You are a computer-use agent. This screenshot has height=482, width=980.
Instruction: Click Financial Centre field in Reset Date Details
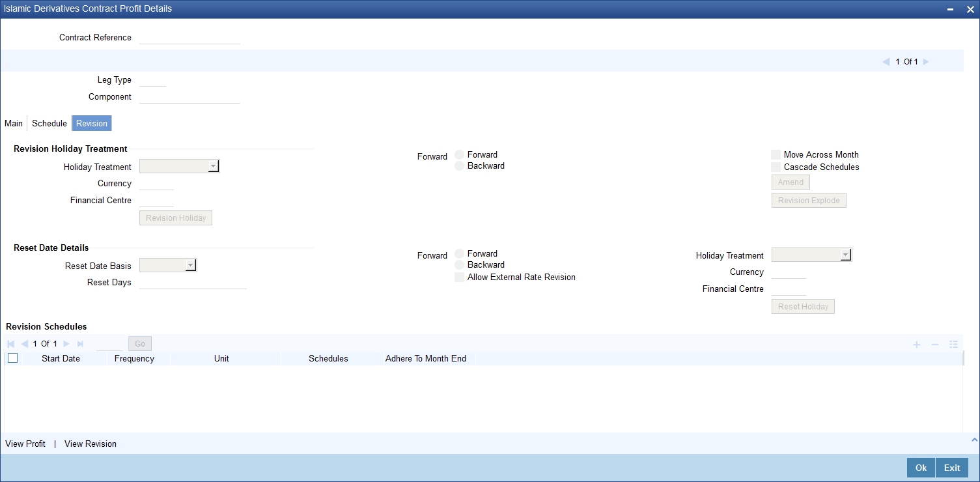coord(789,289)
